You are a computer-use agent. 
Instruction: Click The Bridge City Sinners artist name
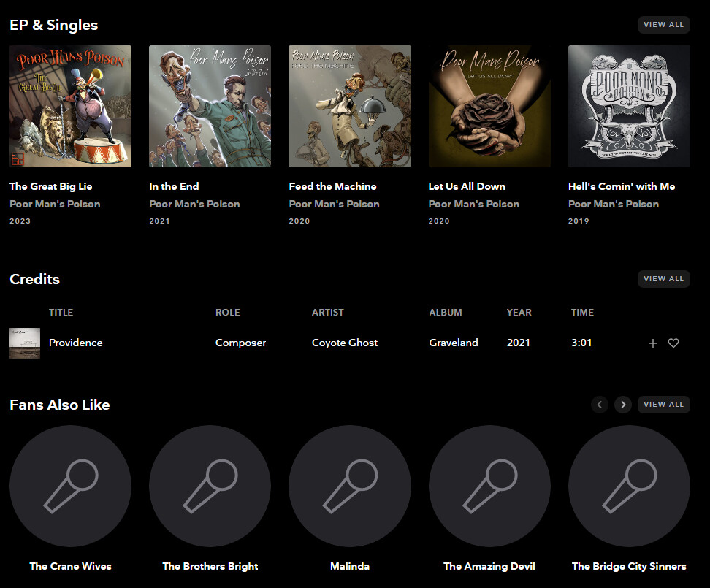(x=629, y=566)
